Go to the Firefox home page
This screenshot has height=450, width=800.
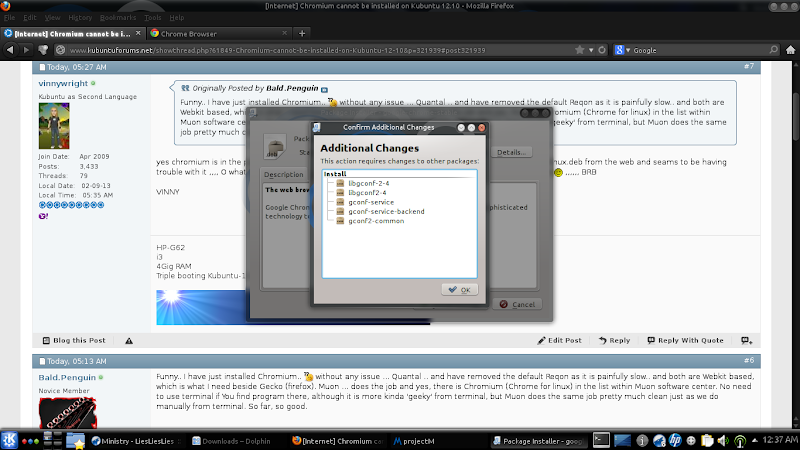click(x=790, y=50)
